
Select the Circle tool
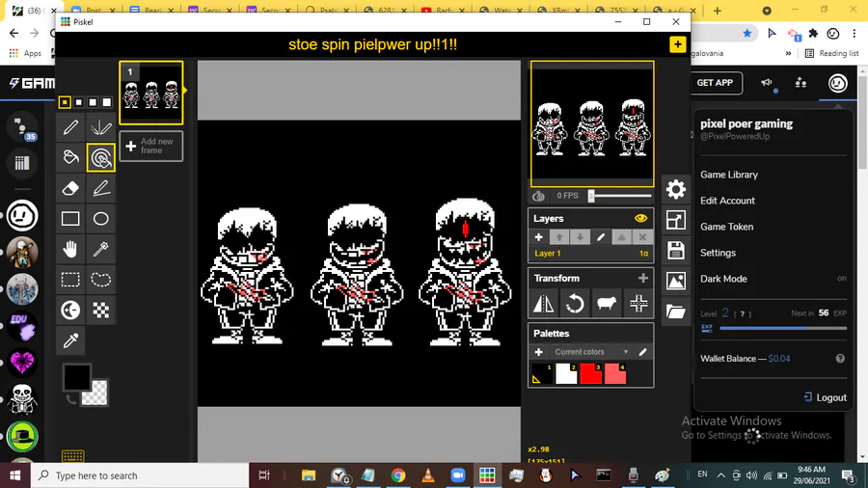[x=100, y=219]
